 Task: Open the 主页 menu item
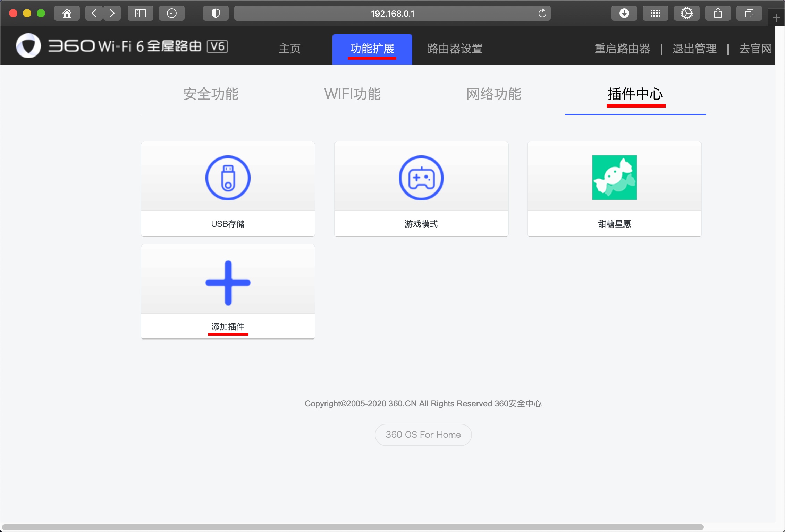click(x=290, y=49)
